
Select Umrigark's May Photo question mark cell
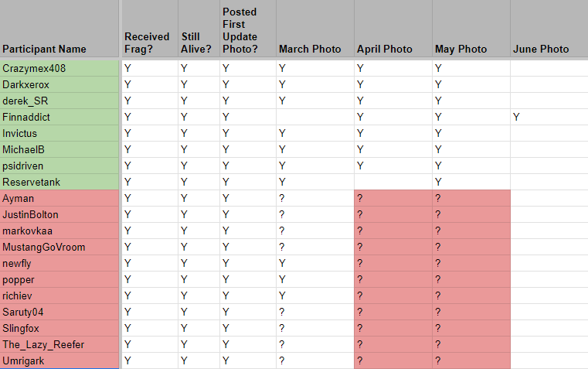pyautogui.click(x=471, y=360)
